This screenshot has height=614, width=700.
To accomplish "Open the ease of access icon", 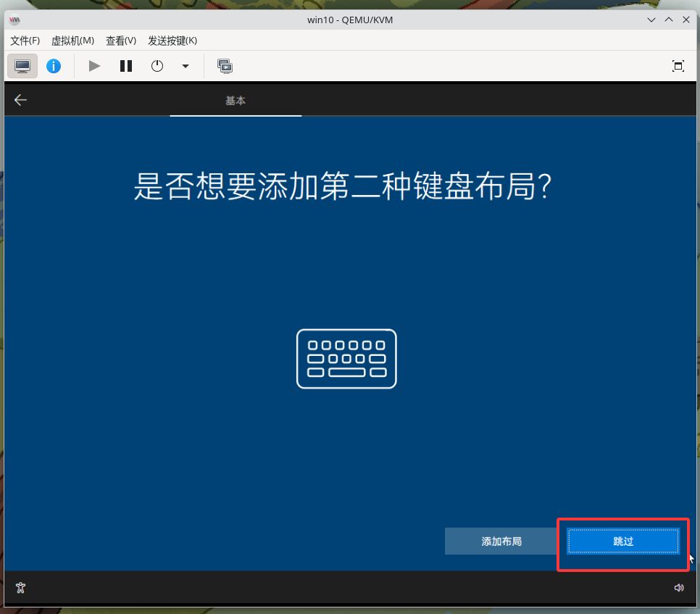I will coord(20,588).
